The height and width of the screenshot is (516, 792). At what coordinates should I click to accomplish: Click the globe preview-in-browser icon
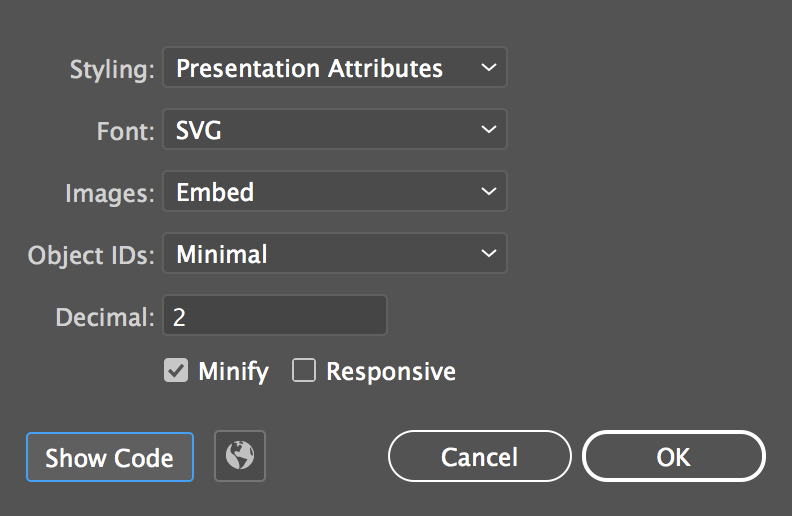coord(240,457)
